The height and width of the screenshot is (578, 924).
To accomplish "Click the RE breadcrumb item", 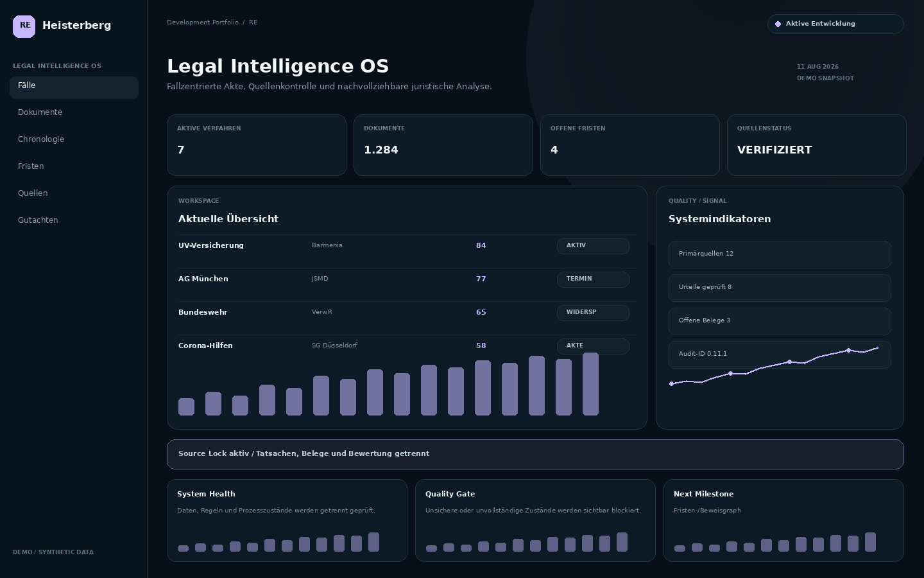I will coord(253,22).
